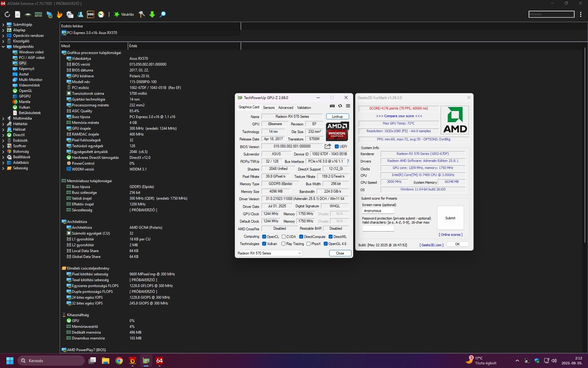The height and width of the screenshot is (368, 588).
Task: Select the Graphics Card tab in GPU-Z
Action: pyautogui.click(x=249, y=107)
